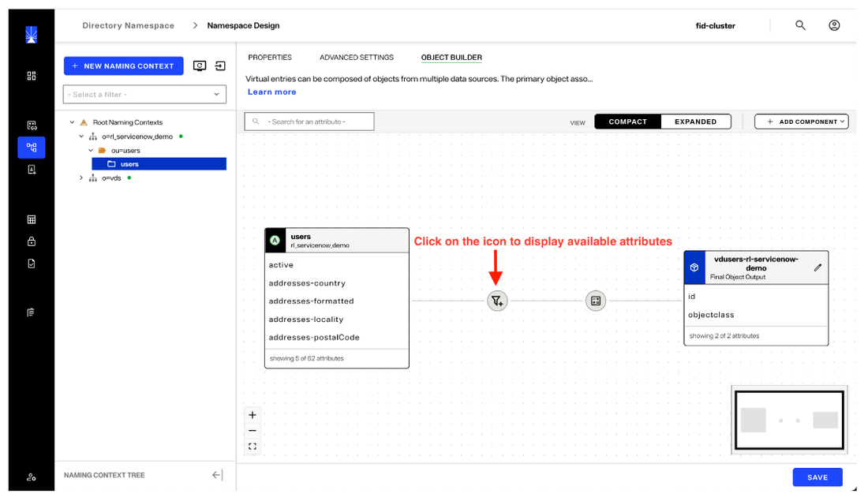
Task: Click the canvas minimap thumbnail
Action: pos(789,421)
